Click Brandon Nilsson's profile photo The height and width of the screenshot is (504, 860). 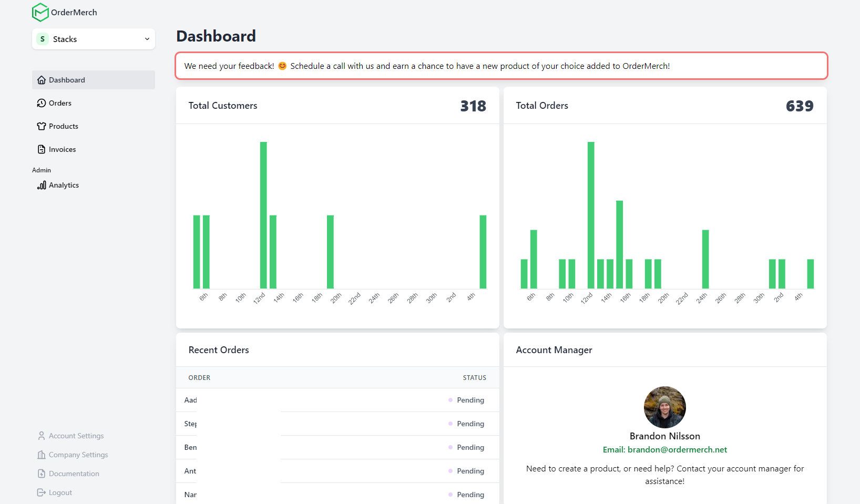click(x=664, y=407)
